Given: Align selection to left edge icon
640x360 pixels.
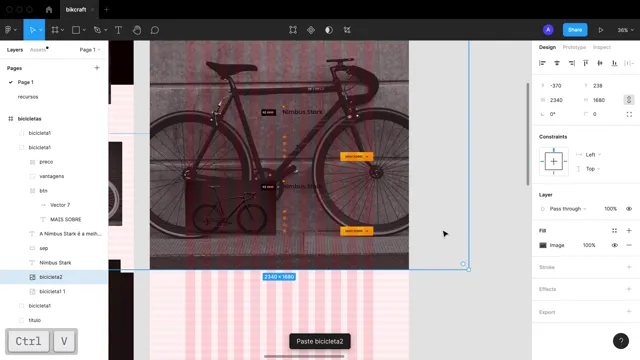Looking at the screenshot, I should tap(542, 63).
